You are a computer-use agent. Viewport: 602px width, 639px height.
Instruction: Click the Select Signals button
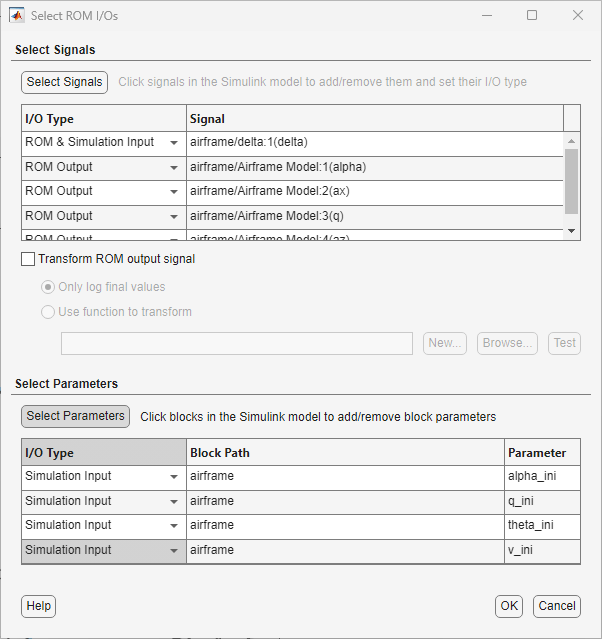64,82
